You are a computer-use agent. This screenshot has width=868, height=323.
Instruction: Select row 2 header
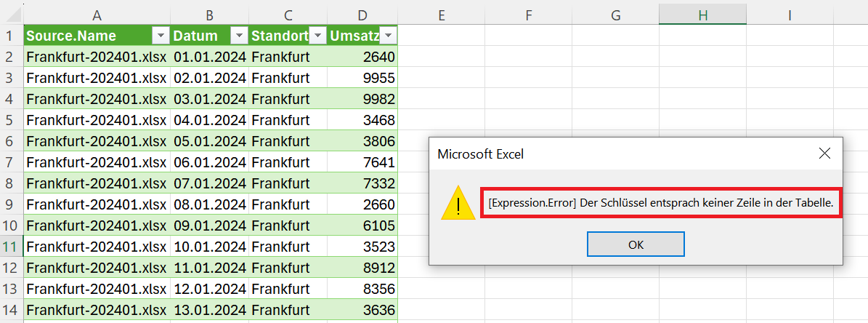tap(12, 57)
